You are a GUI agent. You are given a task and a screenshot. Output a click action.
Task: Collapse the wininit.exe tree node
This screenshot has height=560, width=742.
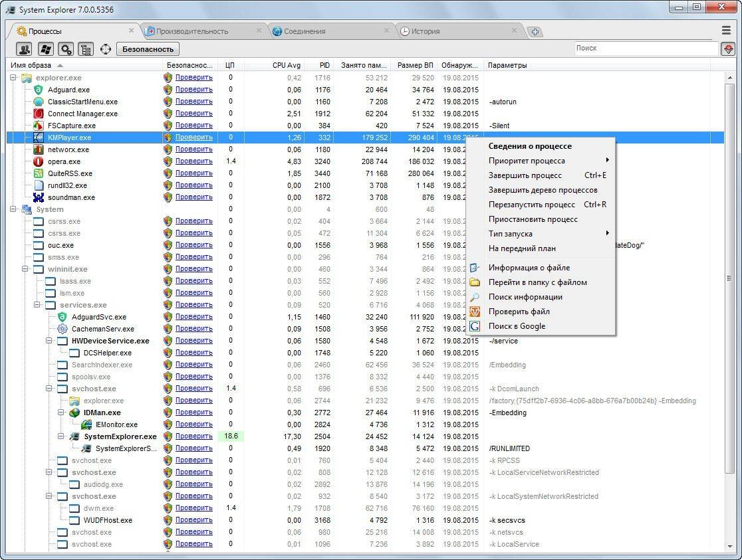coord(25,268)
